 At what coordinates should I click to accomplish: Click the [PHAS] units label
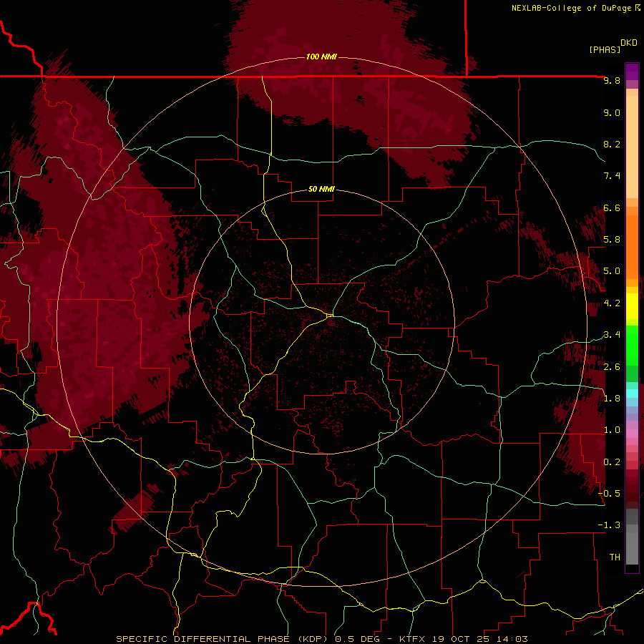point(605,50)
